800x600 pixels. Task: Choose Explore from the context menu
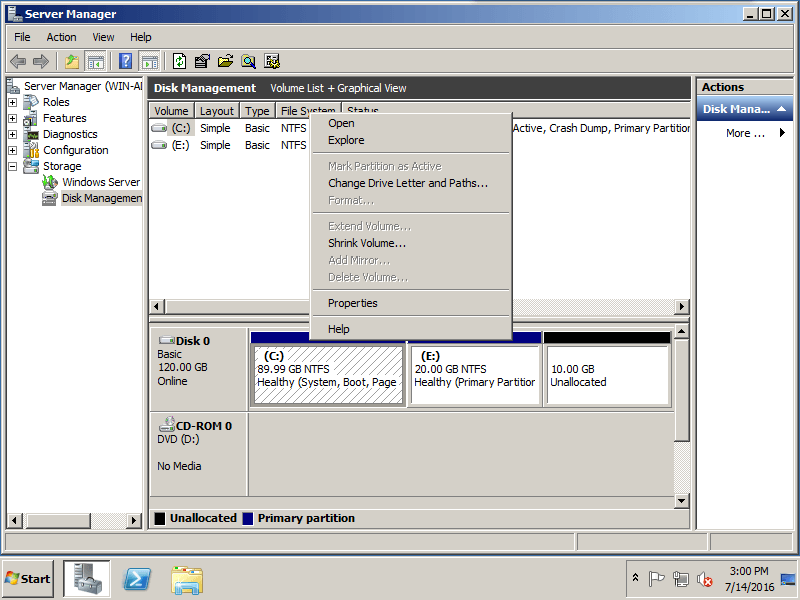coord(410,140)
